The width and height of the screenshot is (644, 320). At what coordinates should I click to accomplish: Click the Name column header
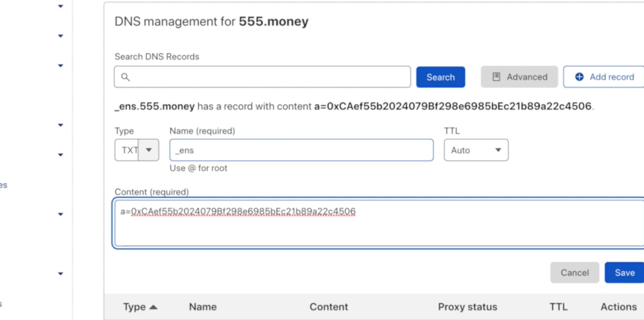203,307
